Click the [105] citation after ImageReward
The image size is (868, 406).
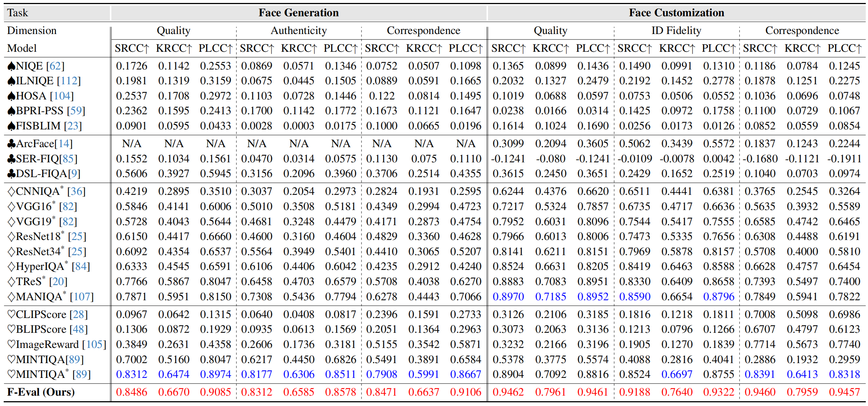[x=94, y=345]
